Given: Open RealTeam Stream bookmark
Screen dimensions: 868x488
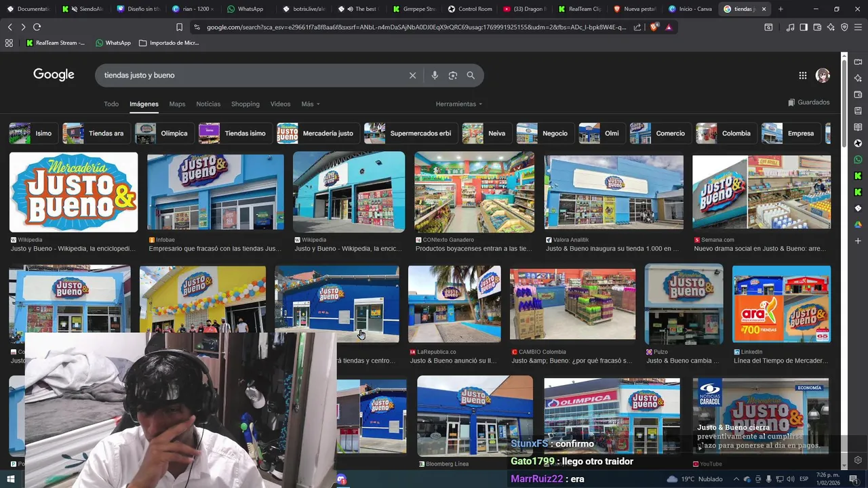Looking at the screenshot, I should click(x=56, y=43).
